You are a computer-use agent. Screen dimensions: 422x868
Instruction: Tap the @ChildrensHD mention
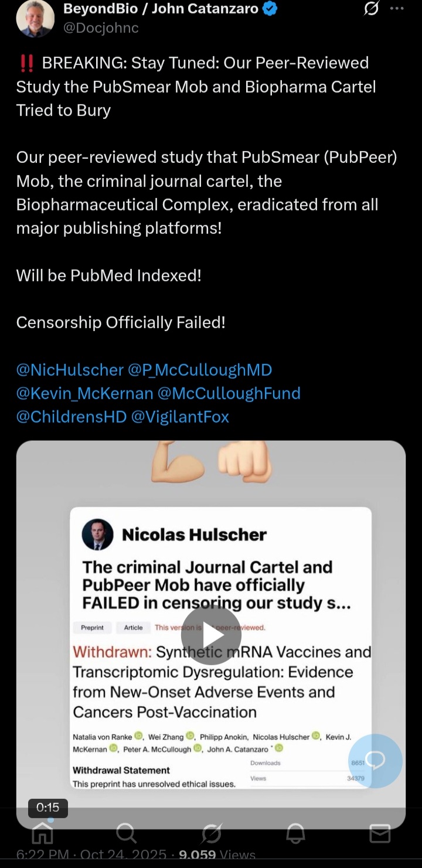(71, 417)
